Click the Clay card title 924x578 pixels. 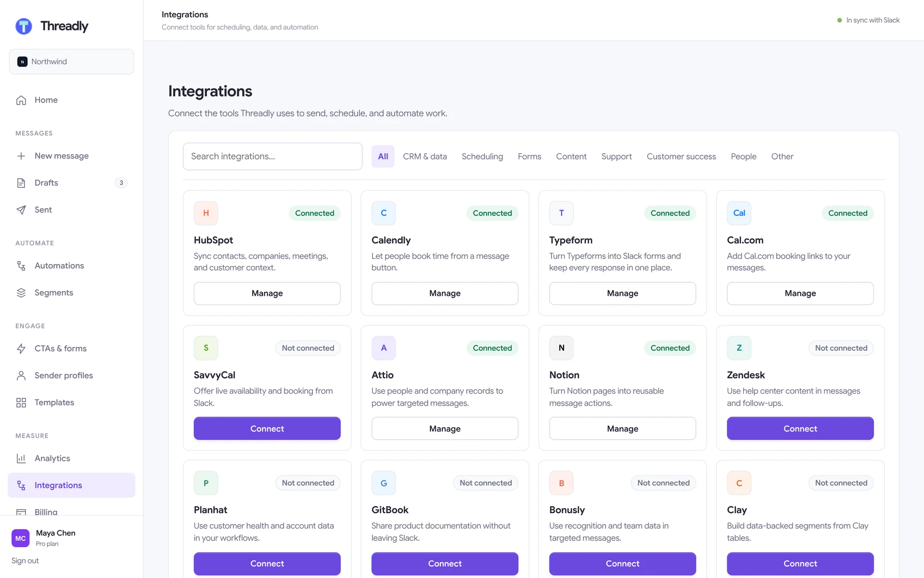737,510
